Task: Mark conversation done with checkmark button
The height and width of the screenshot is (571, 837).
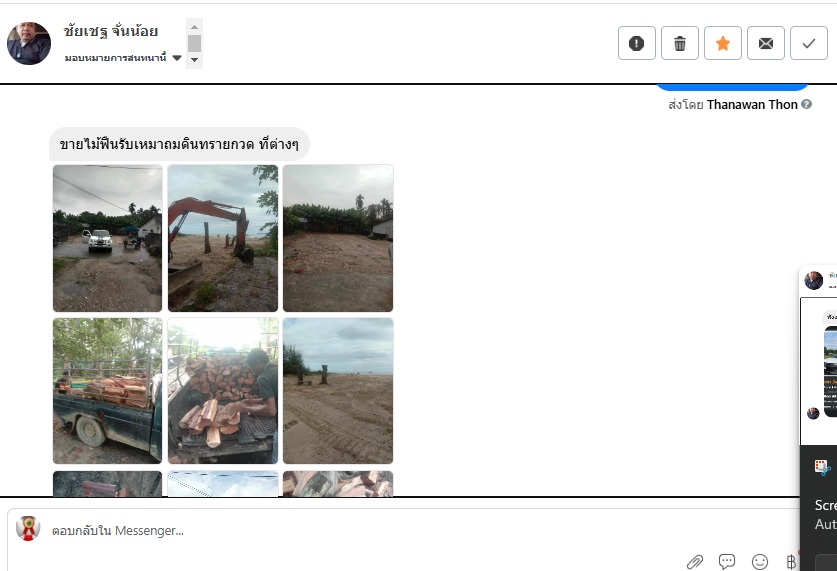Action: [809, 43]
